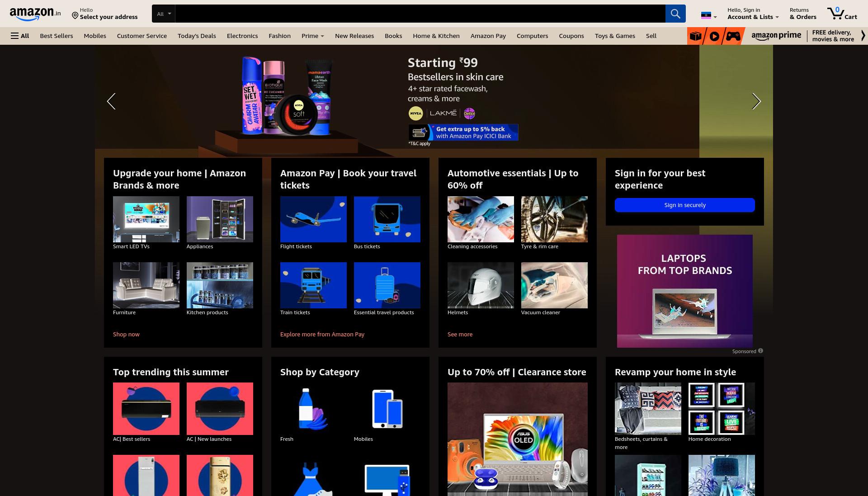Click the Prime game controller icon

coord(733,36)
